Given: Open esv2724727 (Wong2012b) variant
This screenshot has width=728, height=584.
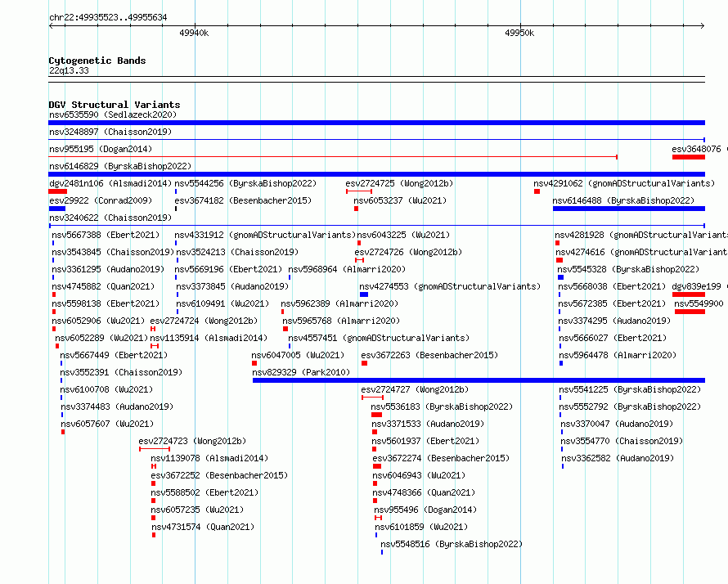Looking at the screenshot, I should click(x=415, y=389).
